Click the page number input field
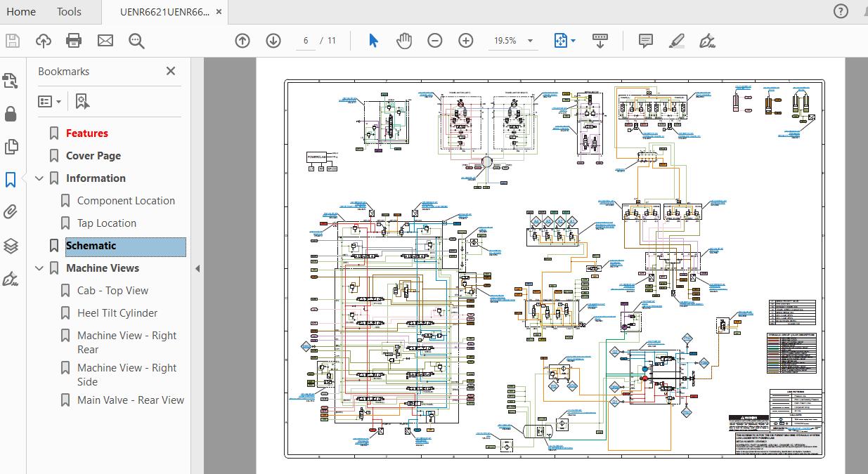 [306, 41]
